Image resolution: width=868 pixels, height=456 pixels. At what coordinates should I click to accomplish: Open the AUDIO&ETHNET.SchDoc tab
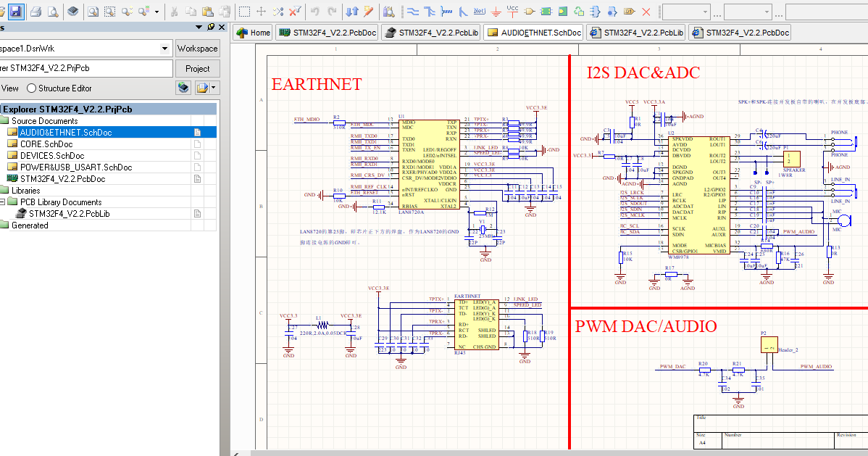point(534,33)
